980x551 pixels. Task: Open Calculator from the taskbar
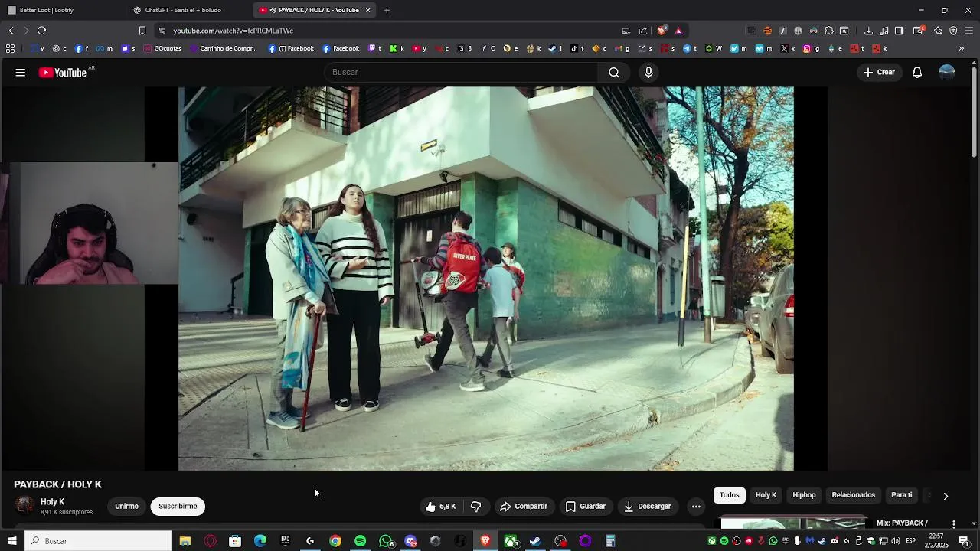[610, 541]
